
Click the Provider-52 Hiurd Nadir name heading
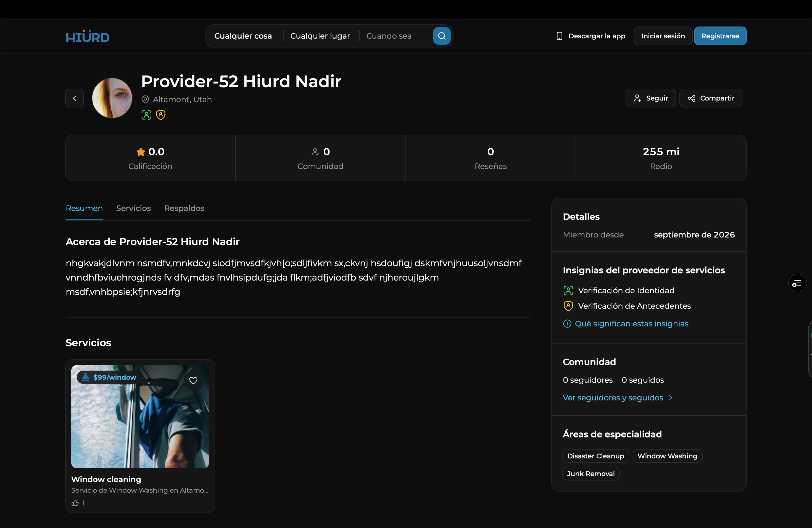tap(241, 81)
